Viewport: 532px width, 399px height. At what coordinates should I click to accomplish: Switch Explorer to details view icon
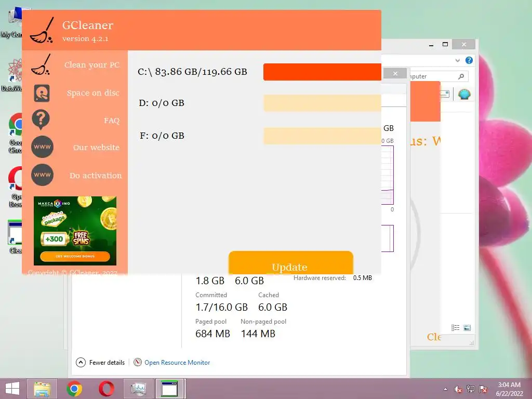455,328
